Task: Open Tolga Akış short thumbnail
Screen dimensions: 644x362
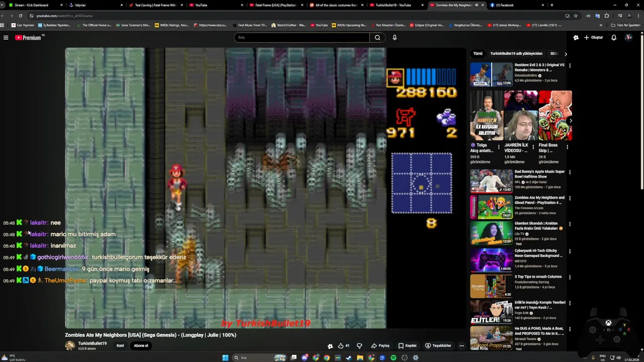Action: coord(487,115)
